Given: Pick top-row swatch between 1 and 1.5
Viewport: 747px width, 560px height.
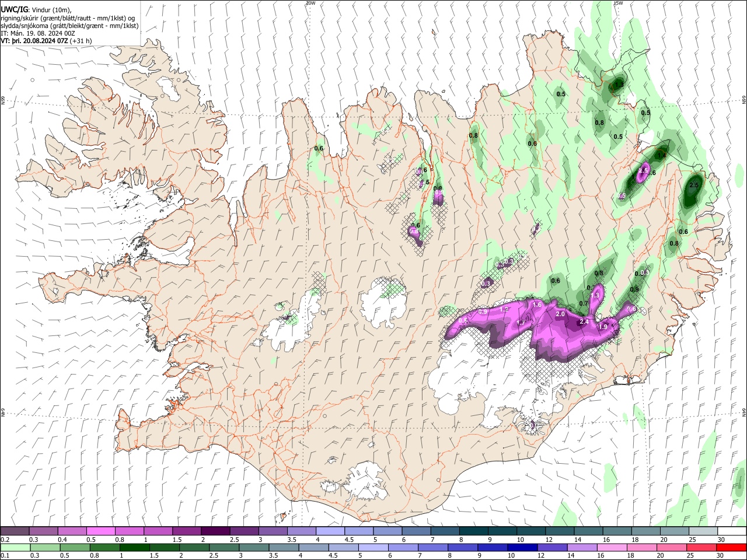Looking at the screenshot, I should 158,531.
